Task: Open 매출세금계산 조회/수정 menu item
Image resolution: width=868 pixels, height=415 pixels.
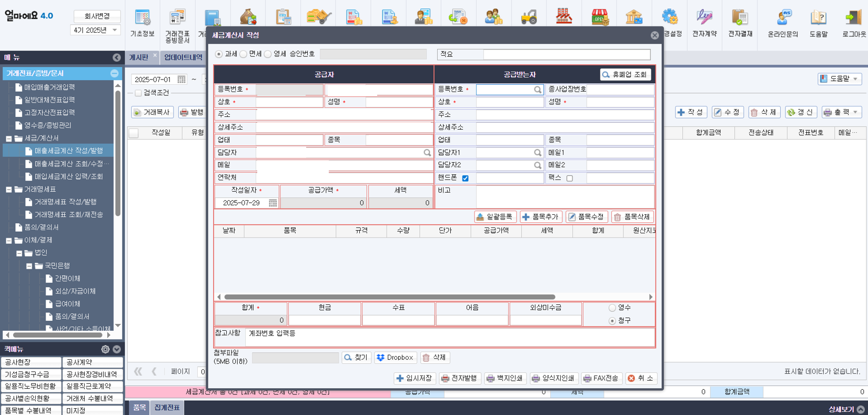Action: 72,164
